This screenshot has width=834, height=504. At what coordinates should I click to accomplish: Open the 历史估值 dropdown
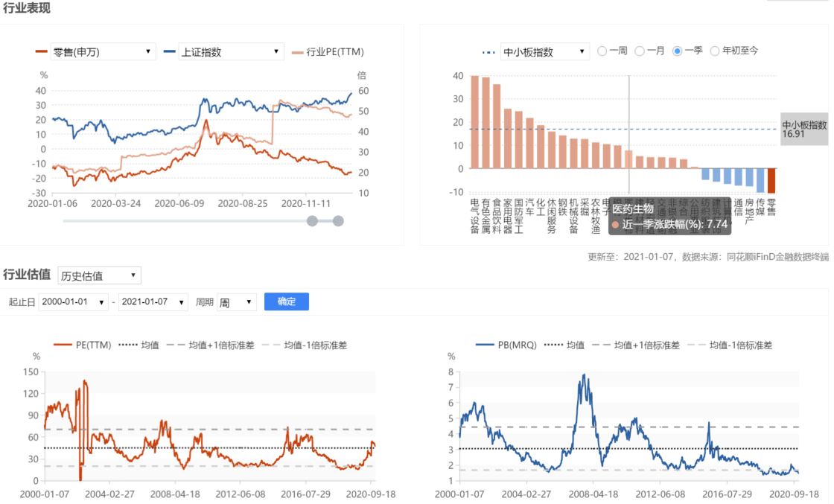98,275
